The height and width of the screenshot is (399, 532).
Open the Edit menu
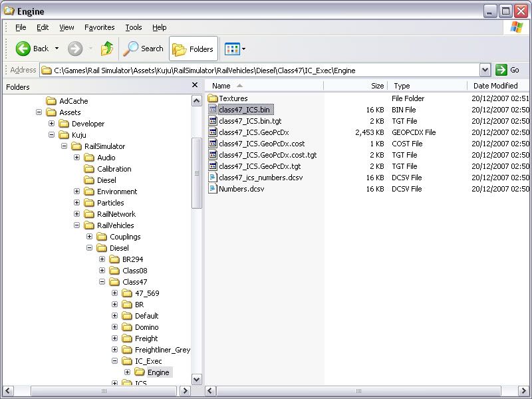pyautogui.click(x=43, y=27)
